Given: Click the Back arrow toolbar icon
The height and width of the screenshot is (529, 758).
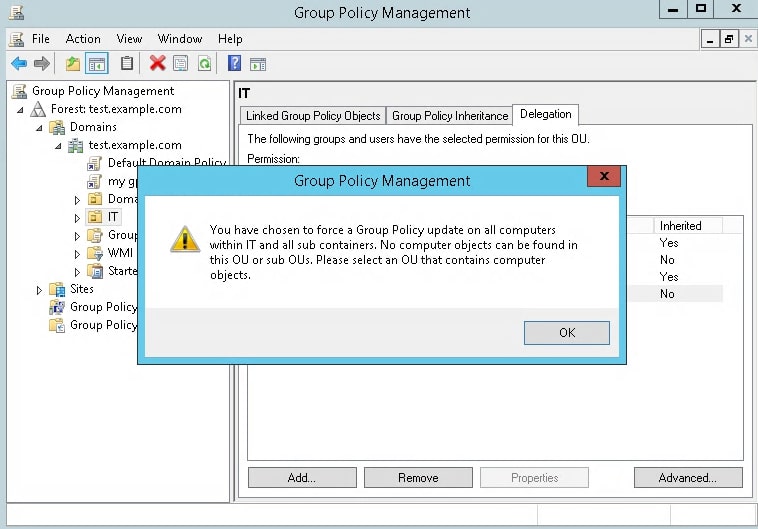Looking at the screenshot, I should click(19, 63).
